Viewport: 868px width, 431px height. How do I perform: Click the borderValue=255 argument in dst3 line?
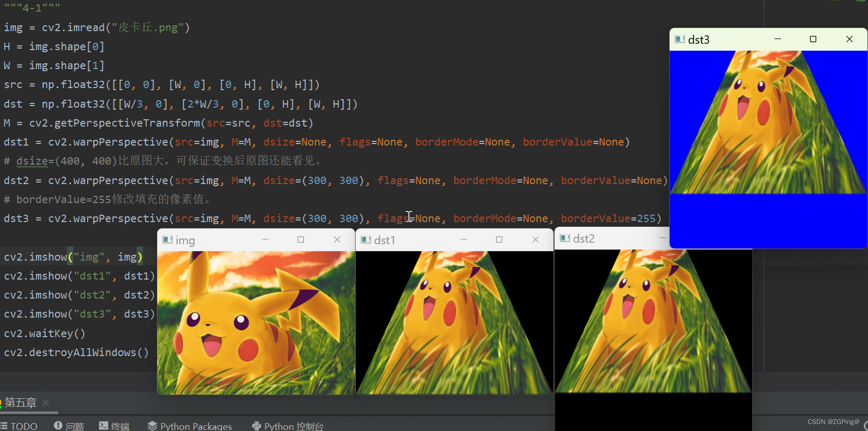(608, 218)
